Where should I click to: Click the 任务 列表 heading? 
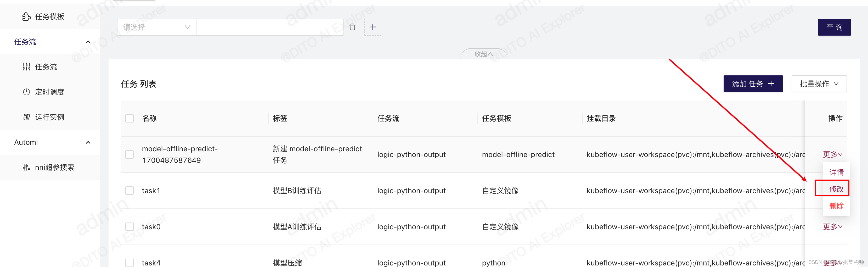[x=138, y=84]
